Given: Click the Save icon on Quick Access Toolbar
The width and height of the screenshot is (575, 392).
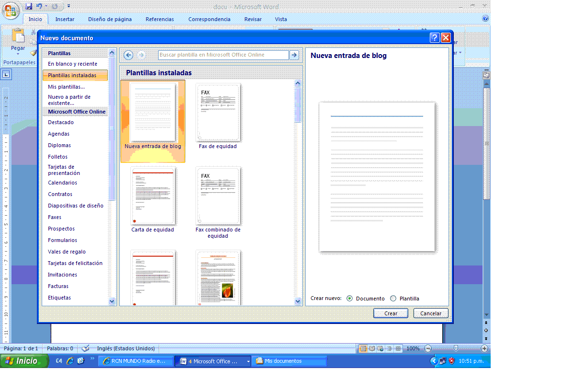Looking at the screenshot, I should (x=29, y=6).
